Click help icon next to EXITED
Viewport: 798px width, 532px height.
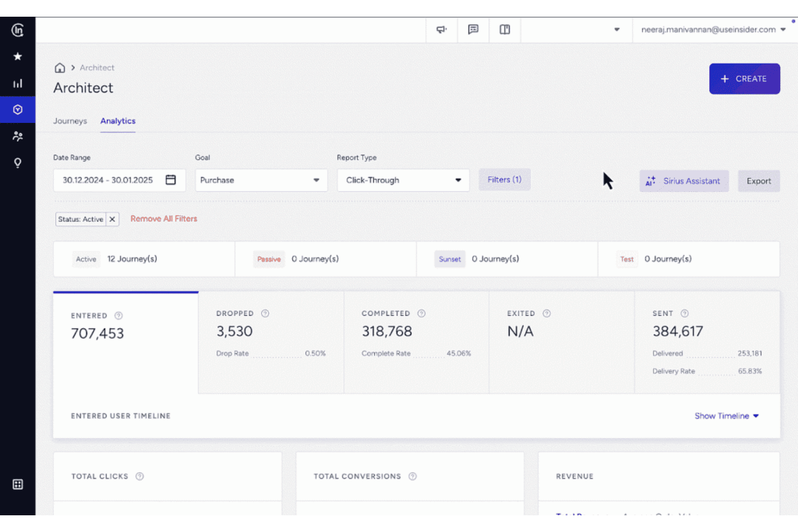(x=547, y=313)
